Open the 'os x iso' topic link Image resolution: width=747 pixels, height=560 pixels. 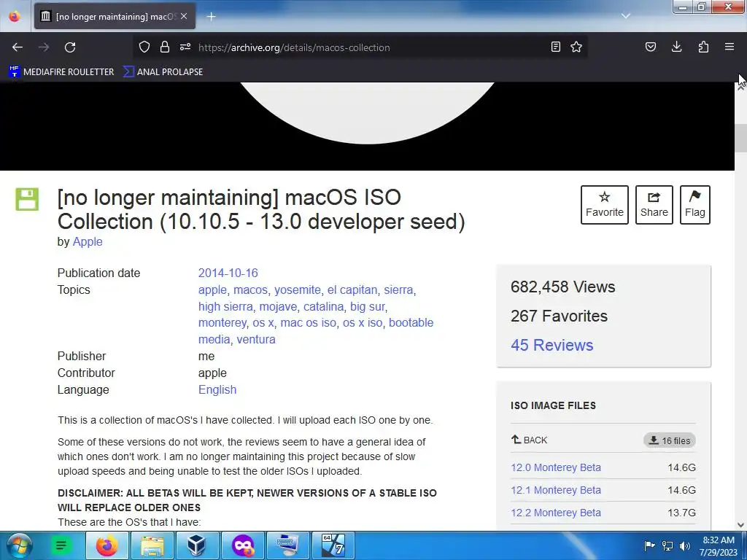[363, 323]
